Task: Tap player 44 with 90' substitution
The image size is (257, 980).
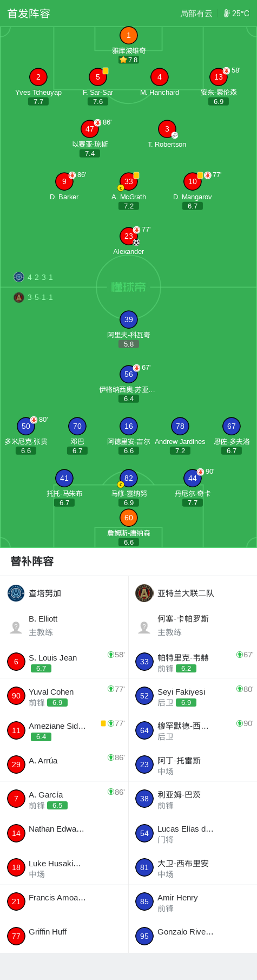Action: coord(193,478)
